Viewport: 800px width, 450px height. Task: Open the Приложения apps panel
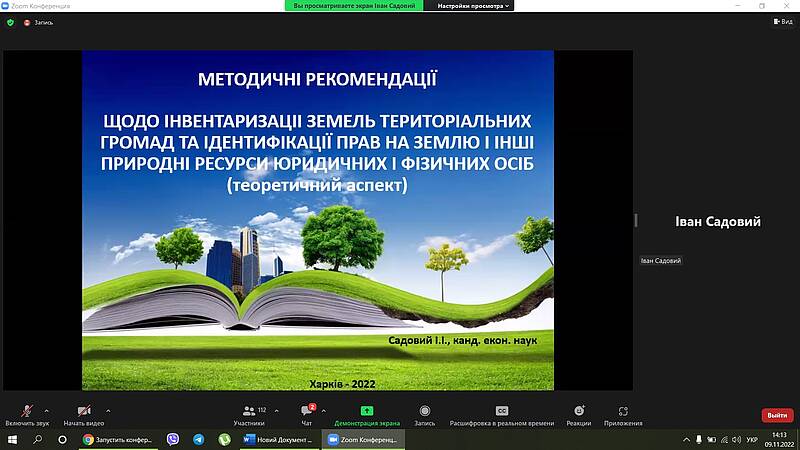coord(623,415)
